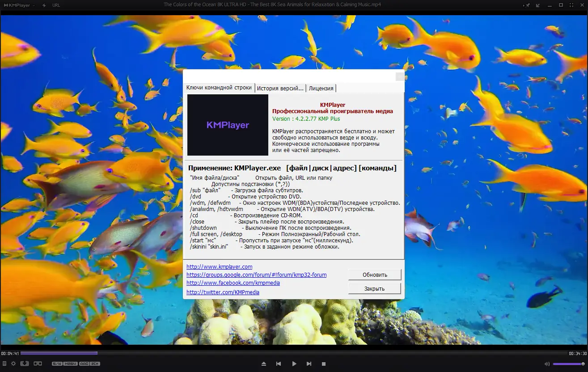Skip to next track
Viewport: 588px width, 372px height.
click(309, 364)
